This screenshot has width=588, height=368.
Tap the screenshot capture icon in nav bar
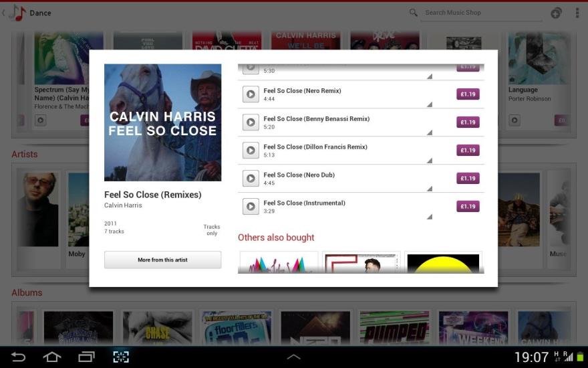[121, 357]
